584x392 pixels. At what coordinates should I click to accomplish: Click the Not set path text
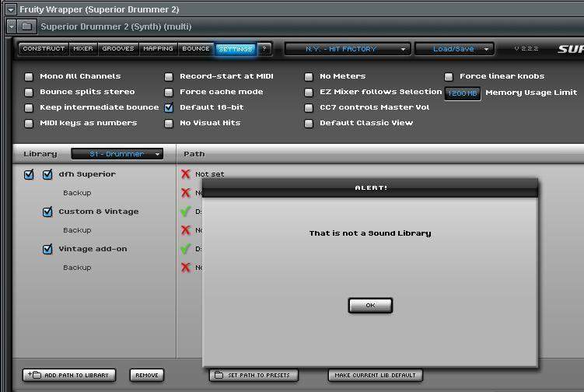(210, 174)
